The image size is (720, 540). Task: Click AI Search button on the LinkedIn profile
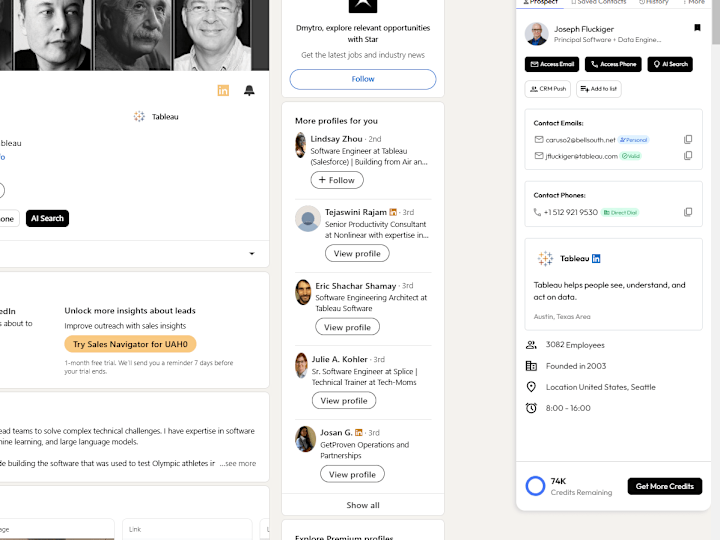click(x=47, y=219)
